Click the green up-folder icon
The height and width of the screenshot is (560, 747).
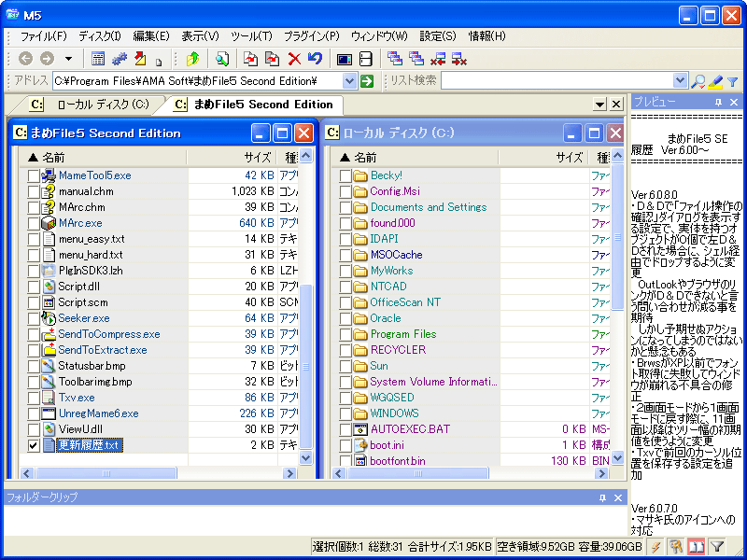click(x=193, y=59)
